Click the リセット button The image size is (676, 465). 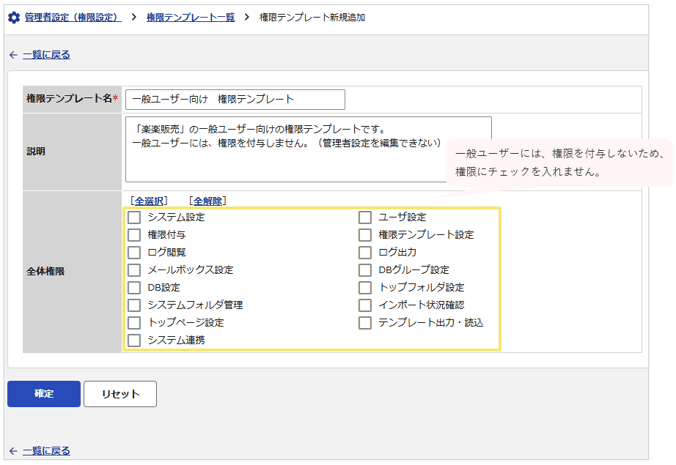(x=120, y=393)
